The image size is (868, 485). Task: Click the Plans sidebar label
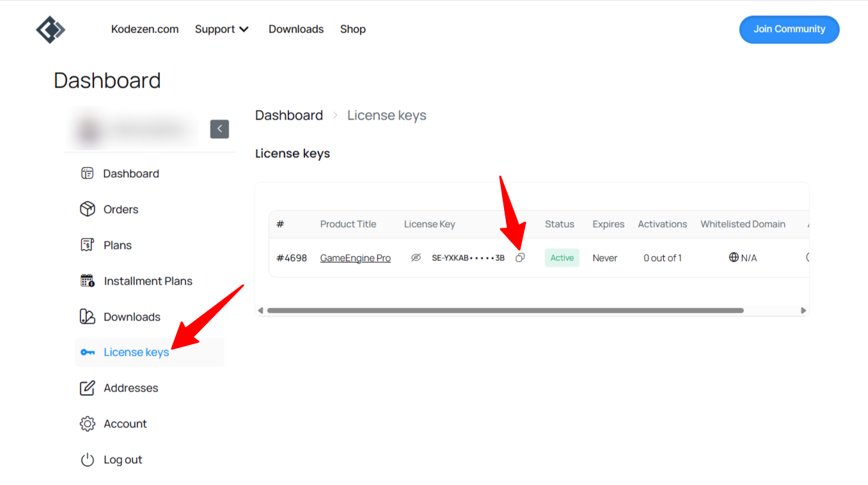pos(118,245)
